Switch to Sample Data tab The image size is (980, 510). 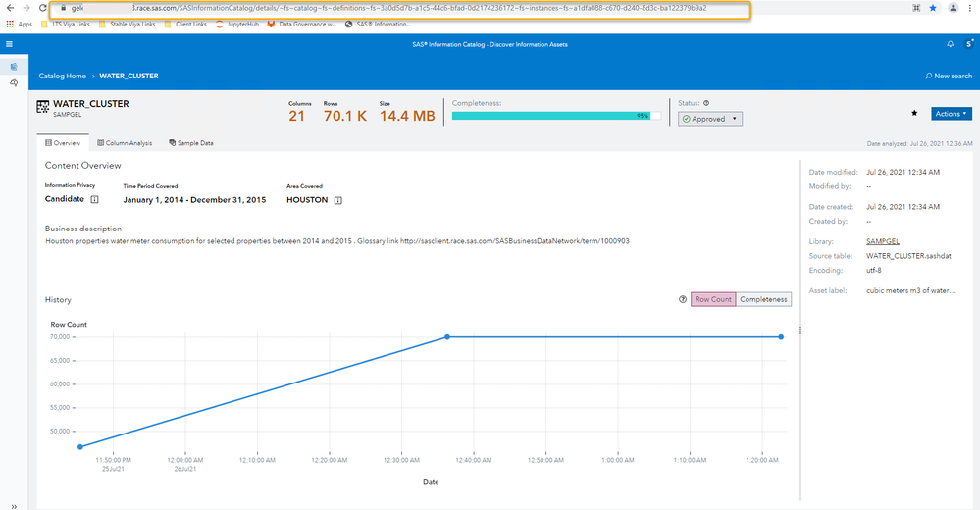pyautogui.click(x=191, y=143)
